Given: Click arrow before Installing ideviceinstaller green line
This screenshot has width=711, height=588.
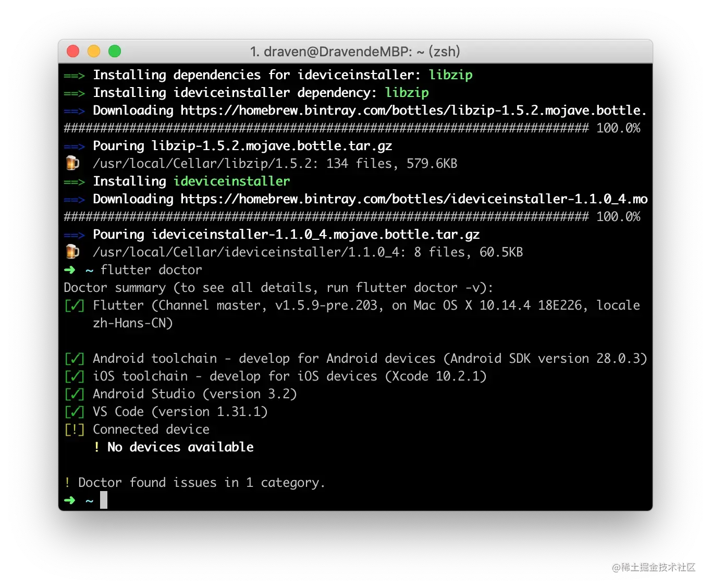Looking at the screenshot, I should pyautogui.click(x=74, y=182).
